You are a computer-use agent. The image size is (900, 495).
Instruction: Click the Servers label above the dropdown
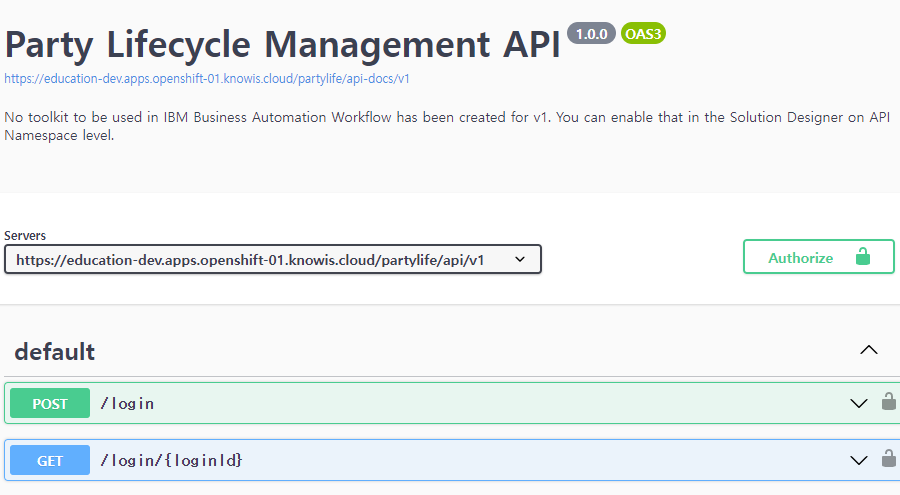coord(25,235)
